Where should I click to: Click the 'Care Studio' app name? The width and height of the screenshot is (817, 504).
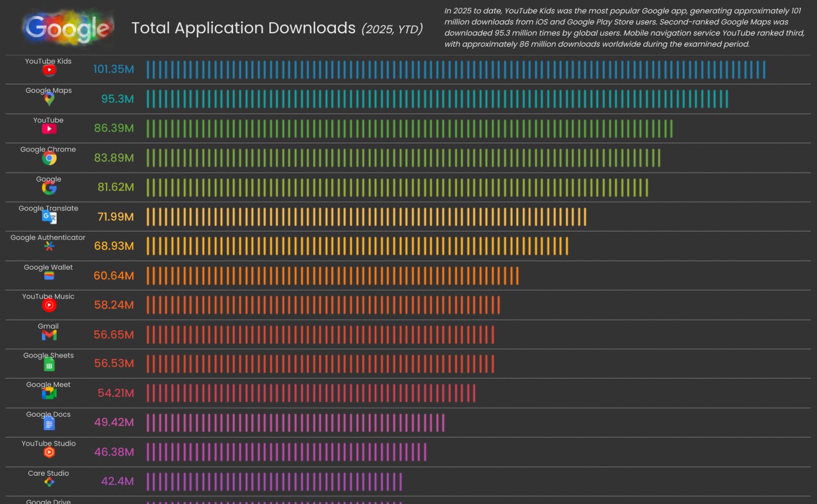(48, 473)
